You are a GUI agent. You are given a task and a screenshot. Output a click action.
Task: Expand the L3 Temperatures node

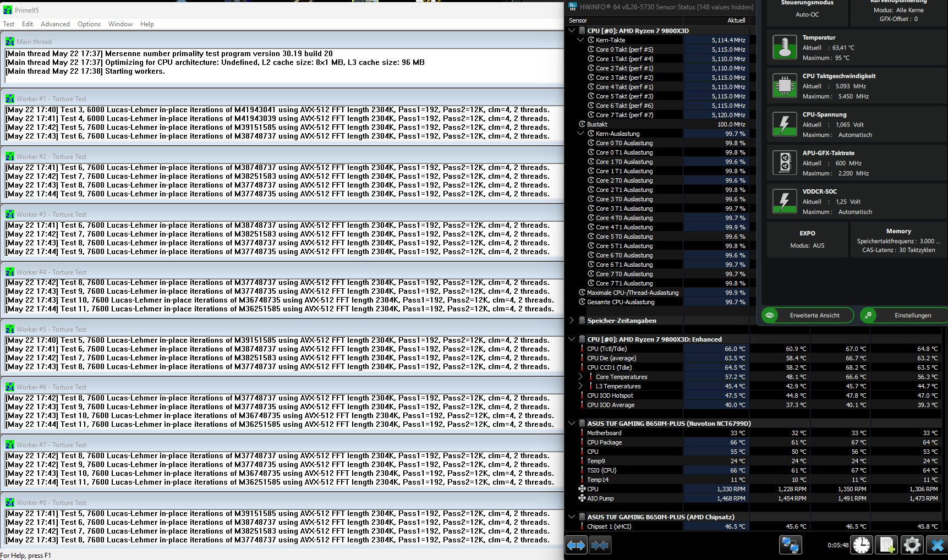coord(580,386)
